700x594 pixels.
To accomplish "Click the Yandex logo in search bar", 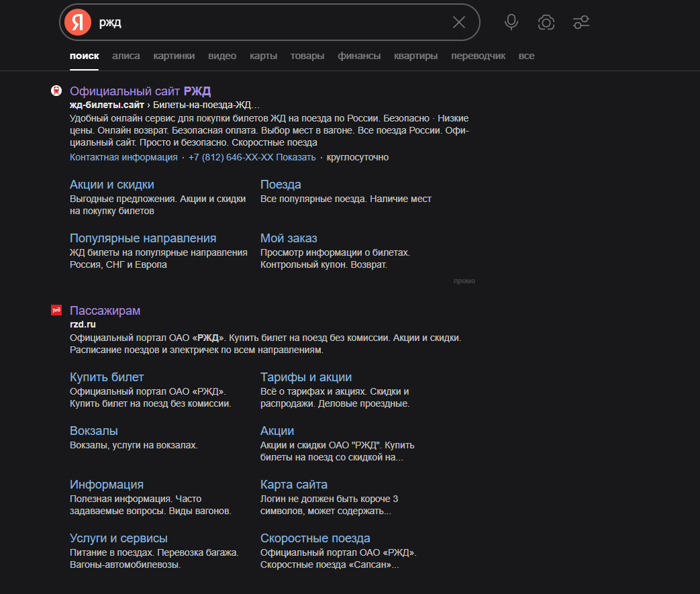I will (78, 22).
